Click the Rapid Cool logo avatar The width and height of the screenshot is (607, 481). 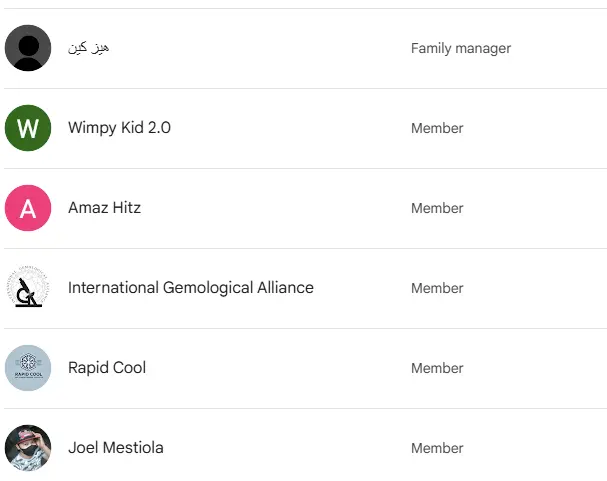28,368
